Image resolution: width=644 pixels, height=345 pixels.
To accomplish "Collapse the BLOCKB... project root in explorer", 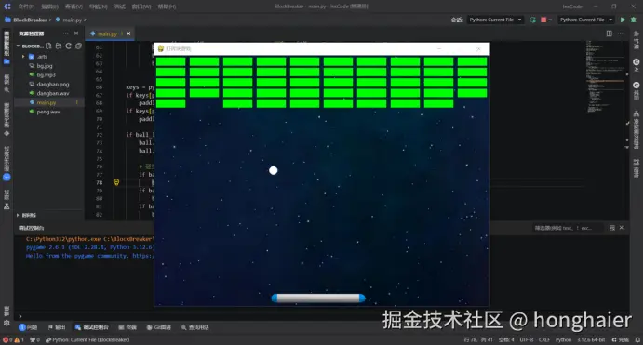I will [x=18, y=46].
